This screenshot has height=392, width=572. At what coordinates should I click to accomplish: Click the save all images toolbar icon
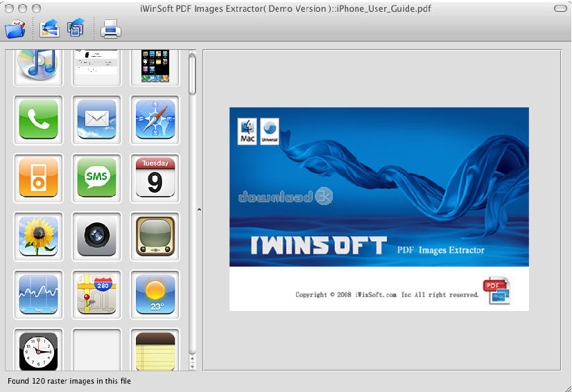76,28
